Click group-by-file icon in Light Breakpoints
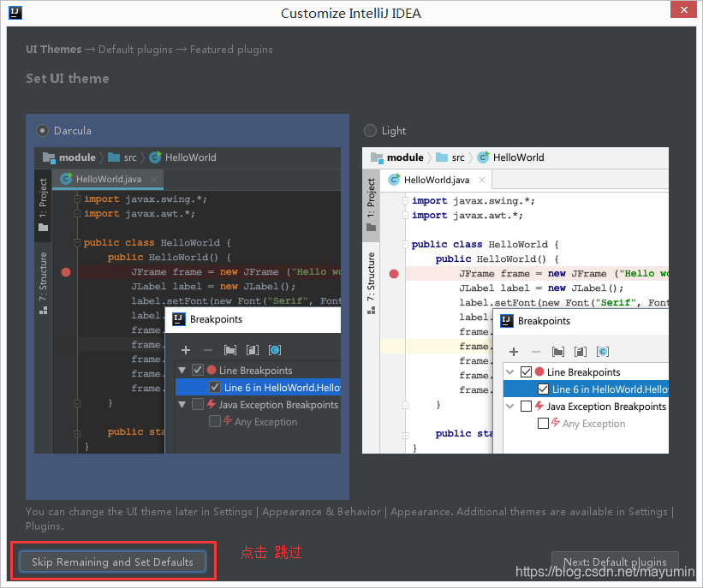 click(581, 352)
